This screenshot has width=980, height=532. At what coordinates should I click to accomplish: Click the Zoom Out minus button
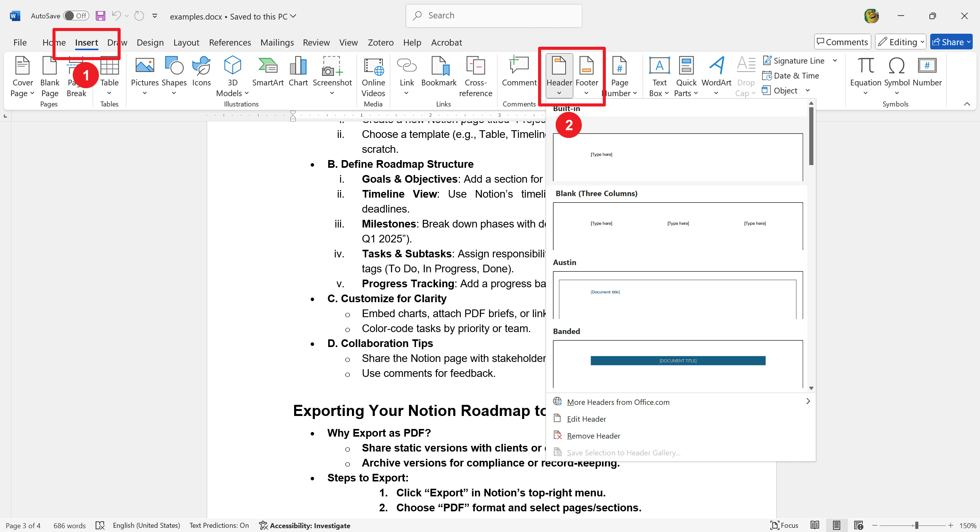[x=875, y=525]
